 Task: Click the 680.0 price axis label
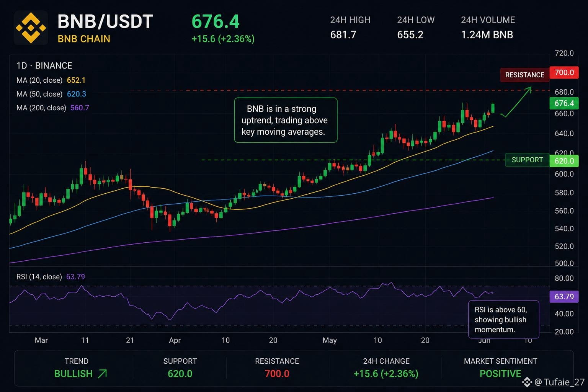coord(564,92)
